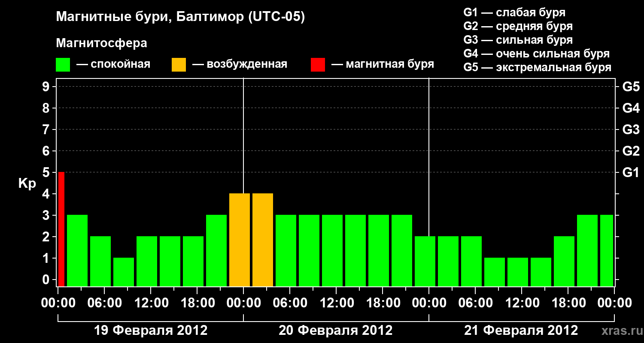This screenshot has height=343, width=644.
Task: Click the 'Kp' axis title
Action: click(27, 184)
